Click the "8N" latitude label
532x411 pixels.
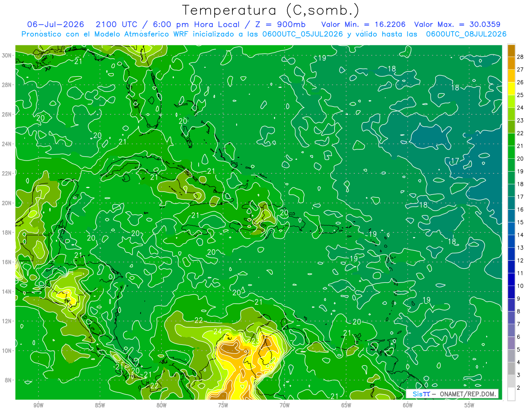(9, 380)
